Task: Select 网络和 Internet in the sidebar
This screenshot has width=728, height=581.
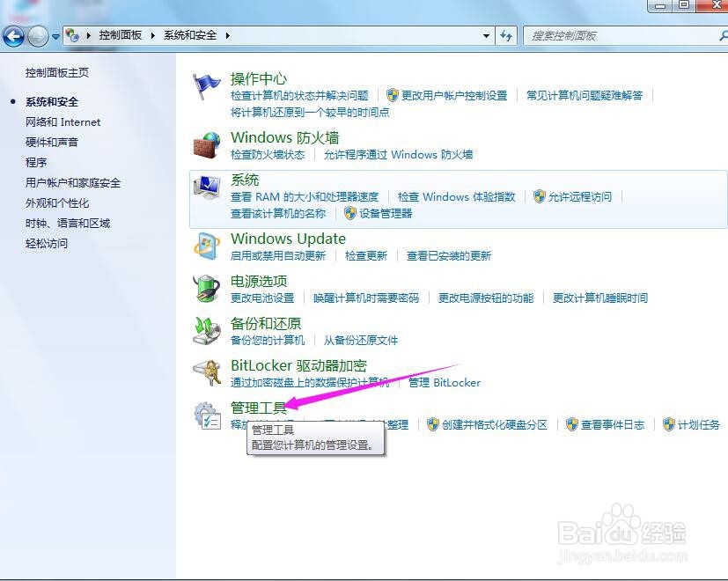Action: pos(62,121)
